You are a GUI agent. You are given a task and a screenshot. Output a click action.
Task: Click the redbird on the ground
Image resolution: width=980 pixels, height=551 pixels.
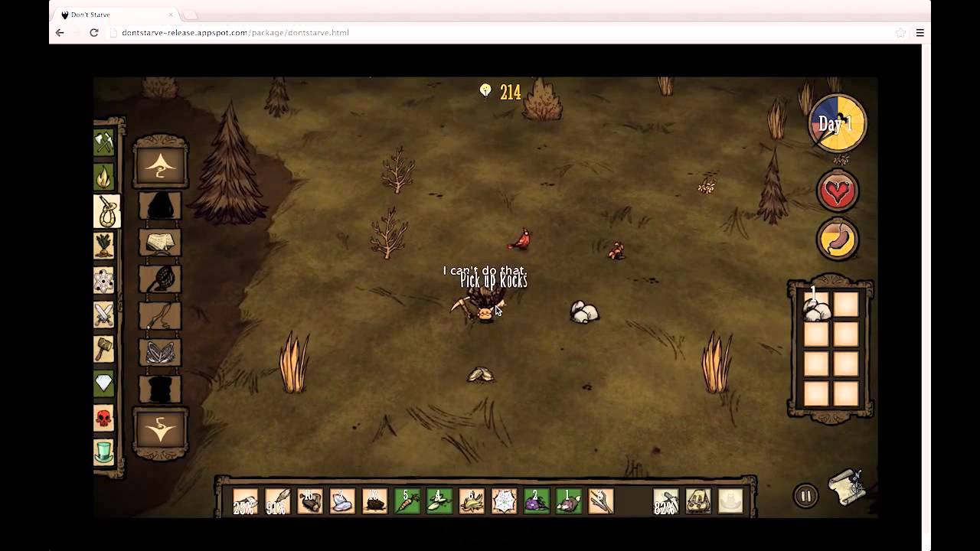tap(520, 240)
